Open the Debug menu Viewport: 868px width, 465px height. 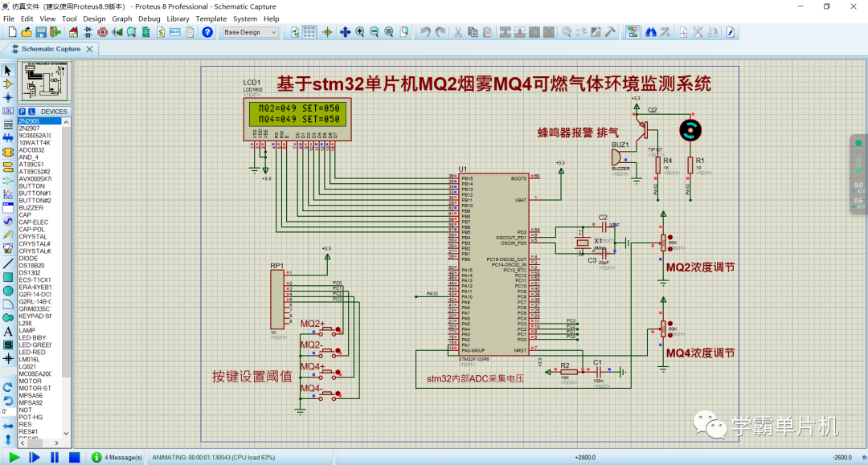click(x=149, y=18)
